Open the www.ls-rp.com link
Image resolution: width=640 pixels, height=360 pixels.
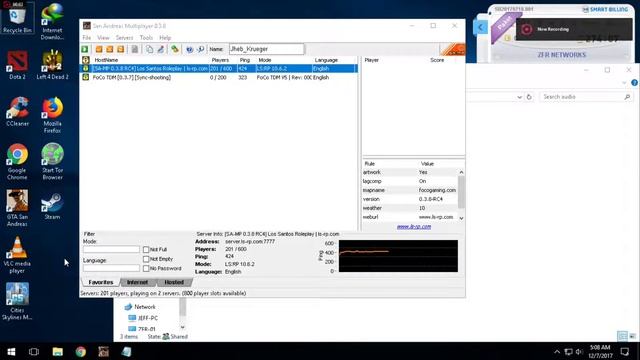[414, 227]
